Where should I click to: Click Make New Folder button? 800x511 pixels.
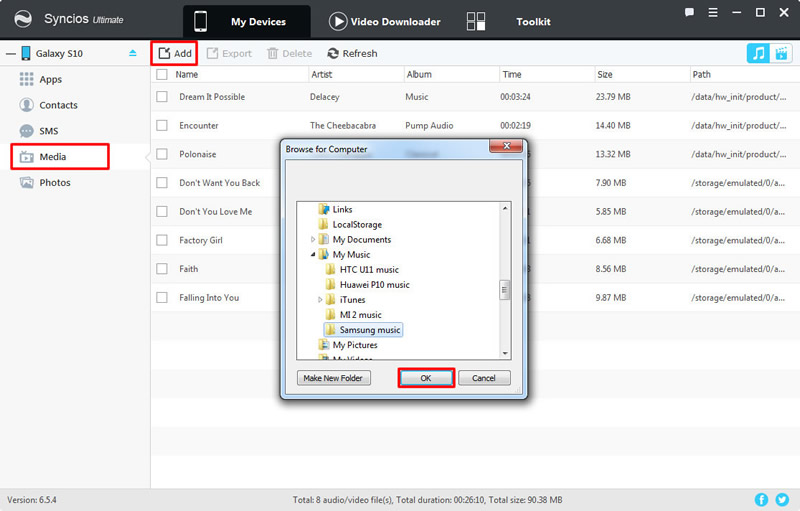(x=334, y=378)
